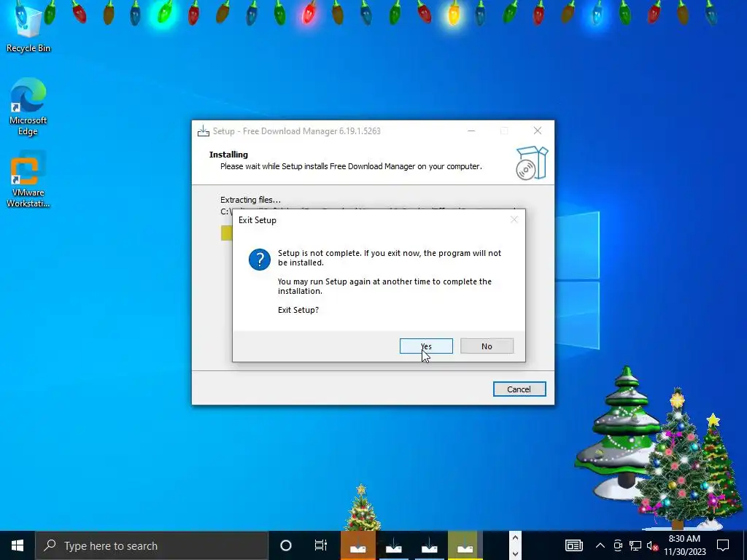Click the taskbar scroll up arrow
747x560 pixels.
click(x=515, y=538)
